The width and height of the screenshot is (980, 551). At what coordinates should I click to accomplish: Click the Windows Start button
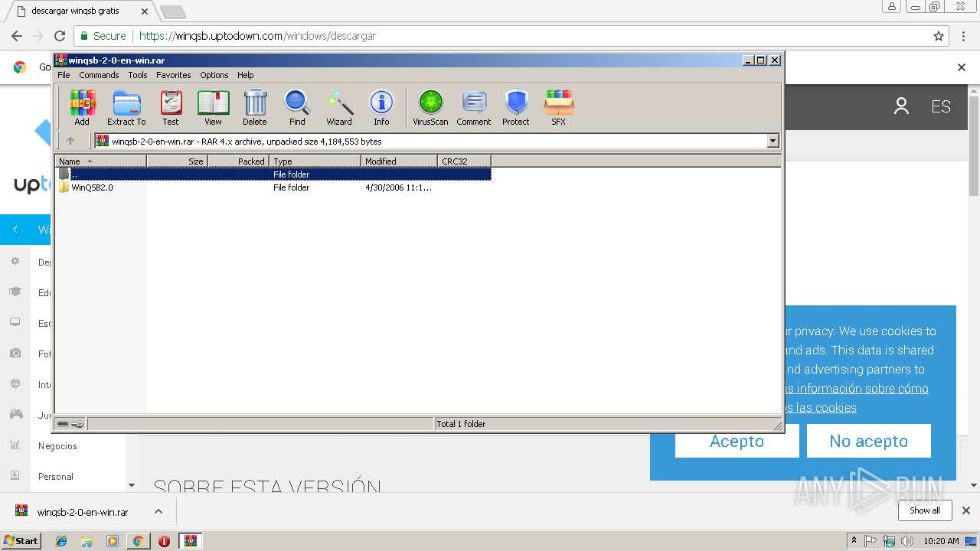click(21, 540)
